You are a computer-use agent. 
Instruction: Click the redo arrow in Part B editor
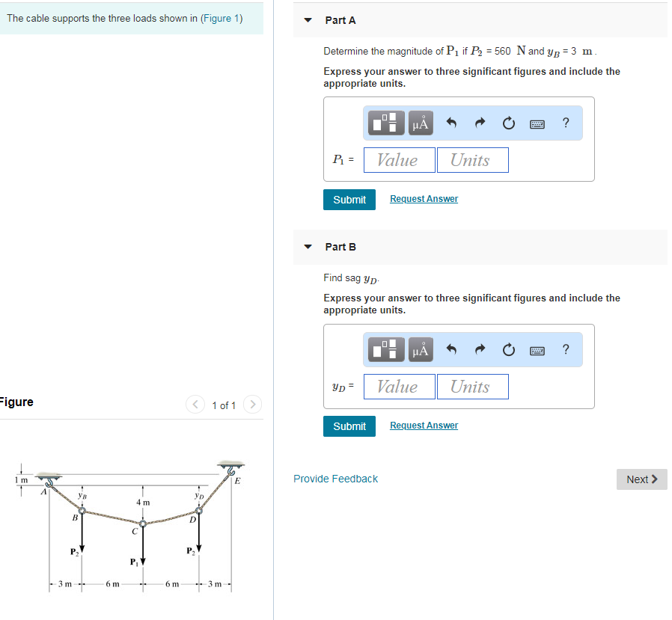(x=479, y=349)
